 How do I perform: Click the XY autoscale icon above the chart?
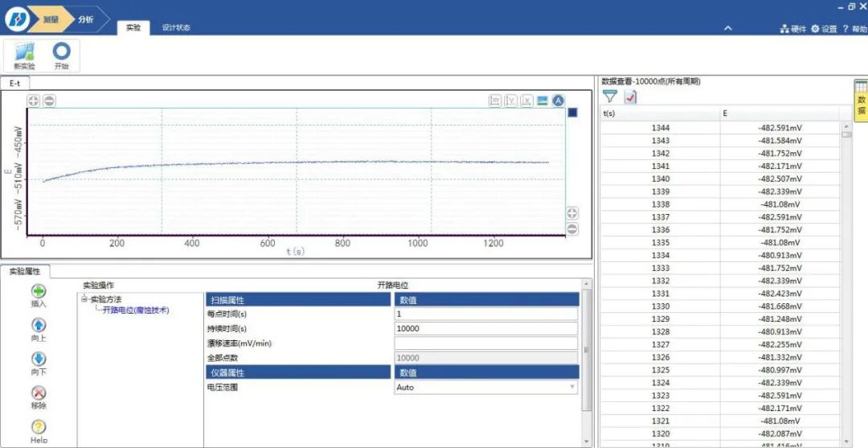coord(495,101)
